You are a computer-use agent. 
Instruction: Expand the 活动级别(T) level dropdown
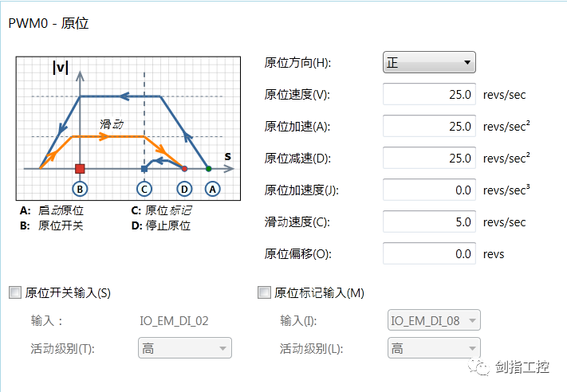[184, 348]
